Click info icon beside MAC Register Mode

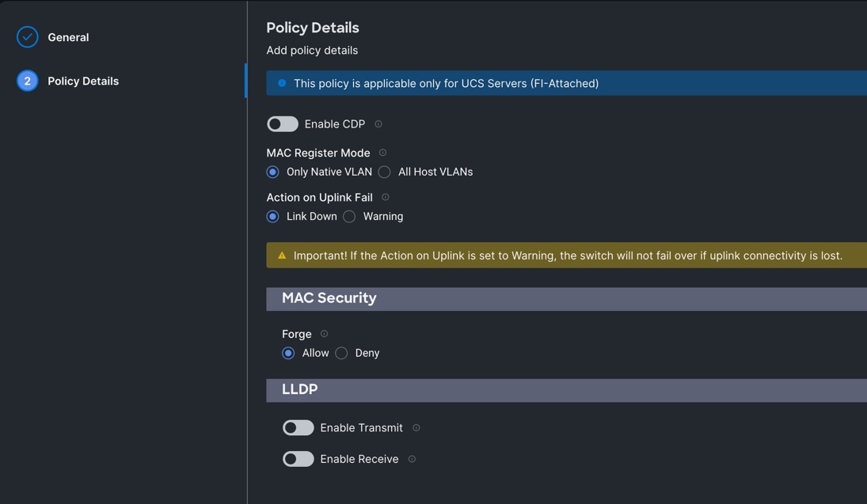click(x=382, y=153)
